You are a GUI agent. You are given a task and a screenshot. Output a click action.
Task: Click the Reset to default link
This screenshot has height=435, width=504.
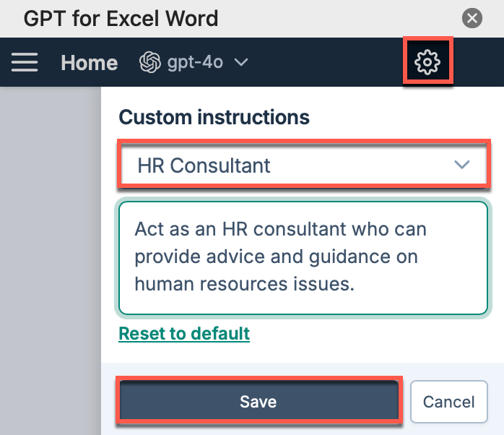[x=184, y=333]
